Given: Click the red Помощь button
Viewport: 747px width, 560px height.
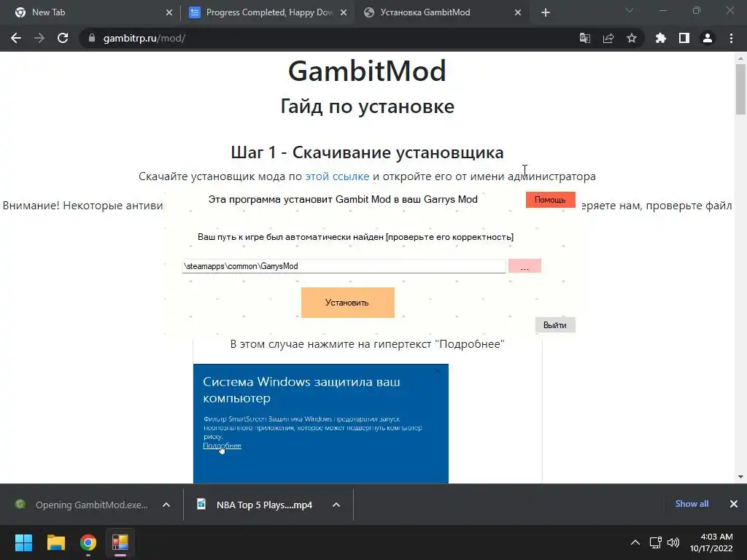Looking at the screenshot, I should coord(550,200).
